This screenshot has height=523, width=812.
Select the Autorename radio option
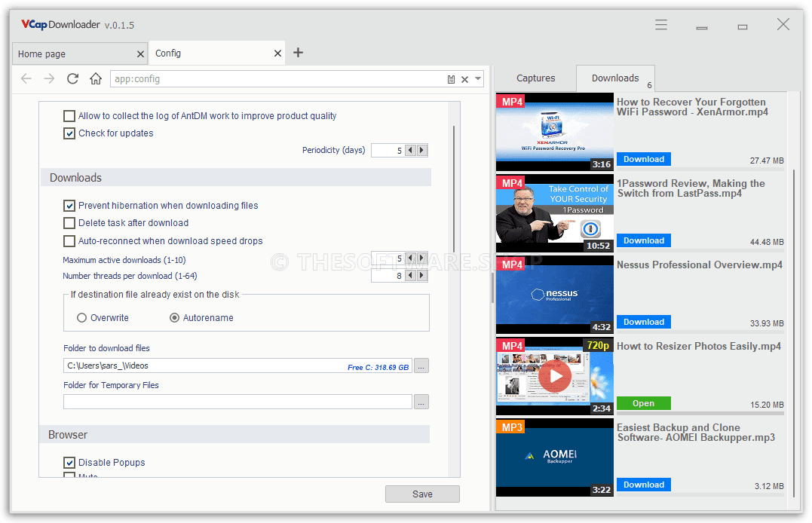[174, 318]
